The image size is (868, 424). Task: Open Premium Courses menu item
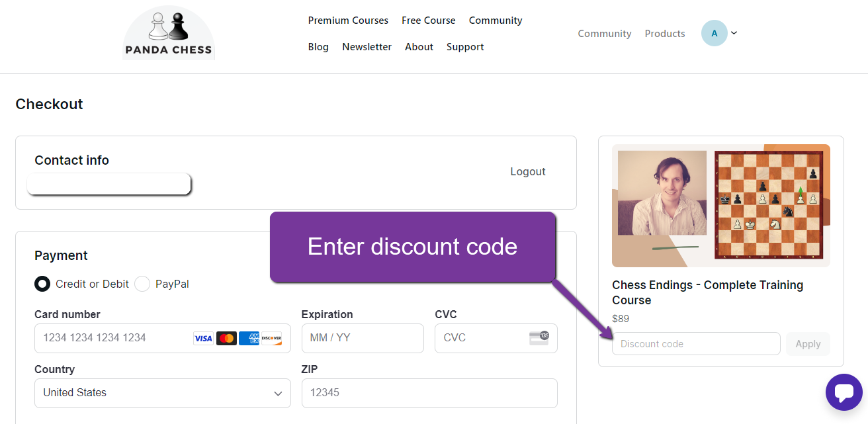tap(348, 21)
